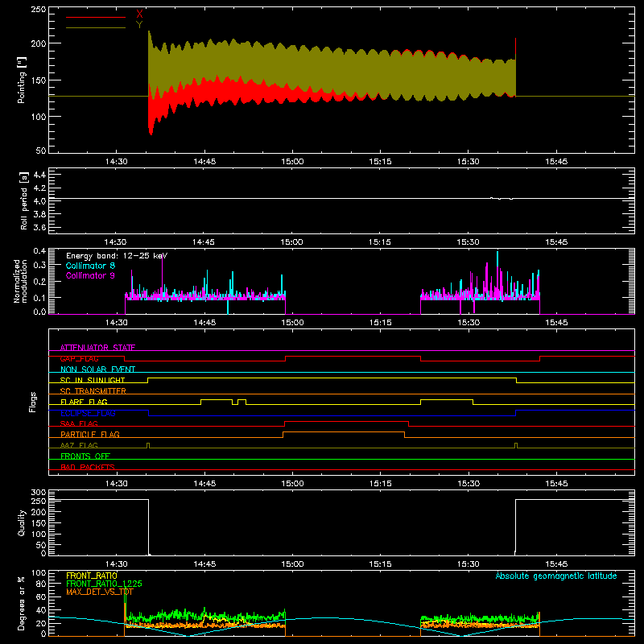Click the 15:30 time label under modulation plot

pos(469,323)
